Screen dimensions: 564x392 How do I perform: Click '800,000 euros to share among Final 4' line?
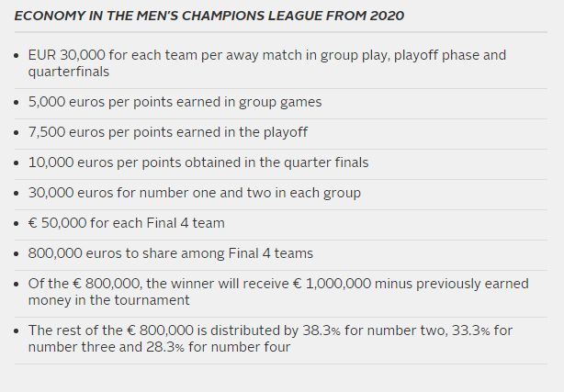[x=171, y=253]
